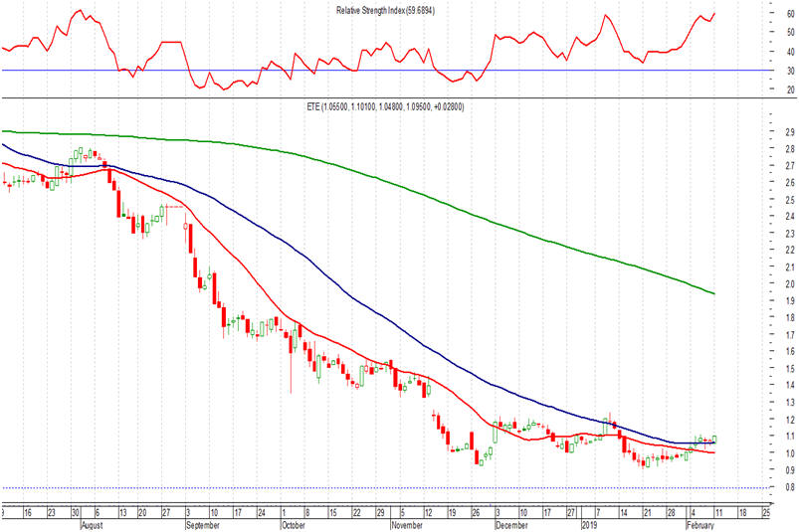Click the date label 28 on time axis
799x532 pixels.
tap(671, 513)
